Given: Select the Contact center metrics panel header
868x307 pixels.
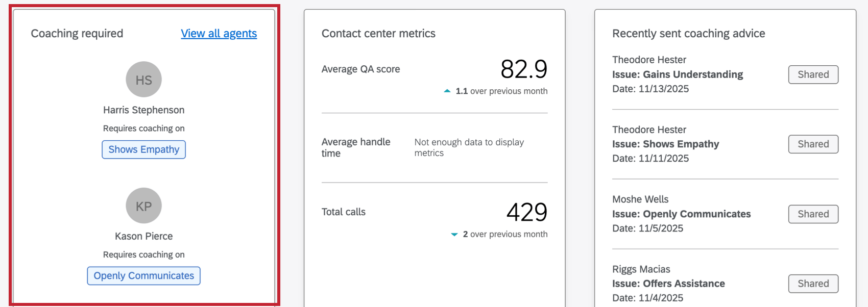Looking at the screenshot, I should [x=378, y=33].
